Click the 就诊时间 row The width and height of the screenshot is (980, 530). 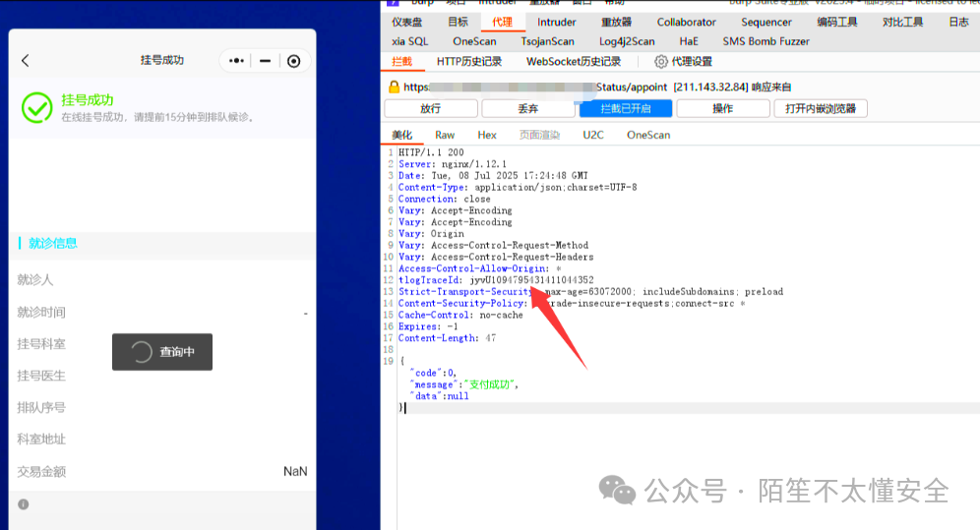click(x=162, y=312)
